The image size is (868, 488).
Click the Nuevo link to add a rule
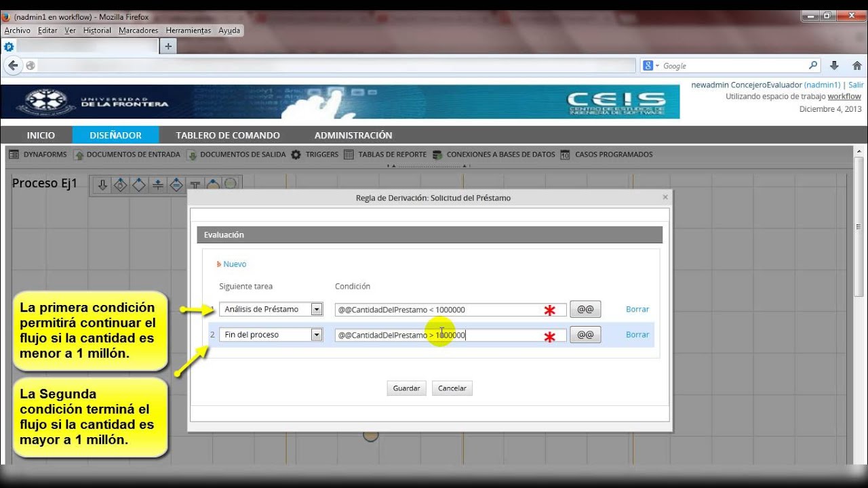point(235,264)
